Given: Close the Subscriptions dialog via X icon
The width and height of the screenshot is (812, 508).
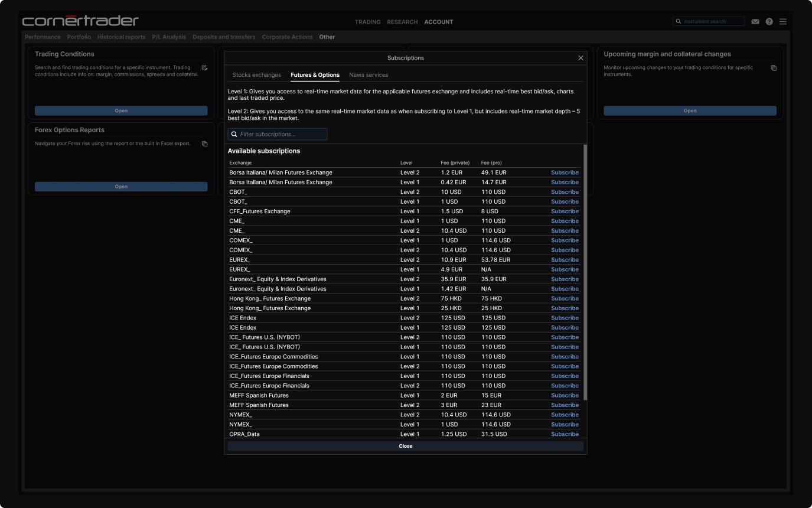Looking at the screenshot, I should point(581,58).
